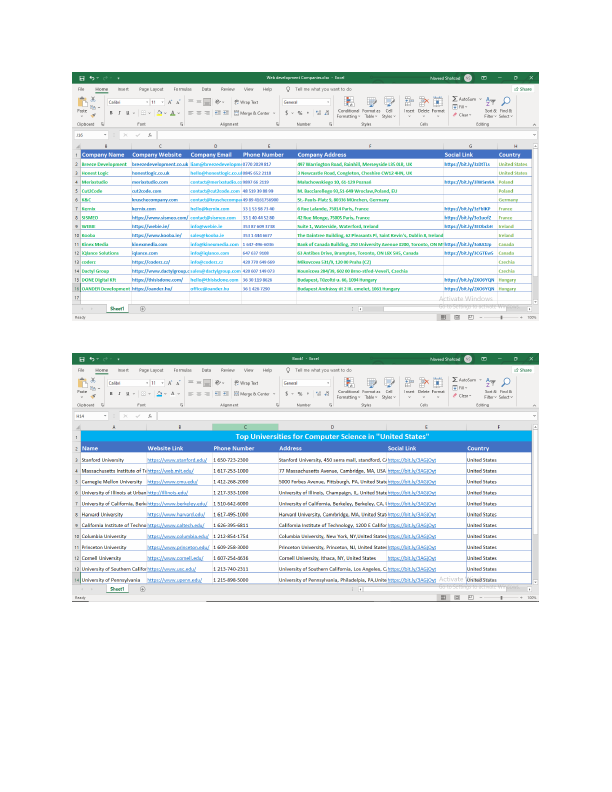Image resolution: width=612 pixels, height=792 pixels.
Task: Click Find & Select in Web development Companies window
Action: pos(505,107)
